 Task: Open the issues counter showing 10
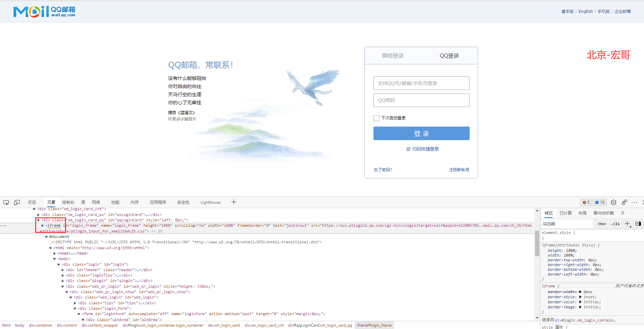pos(599,202)
